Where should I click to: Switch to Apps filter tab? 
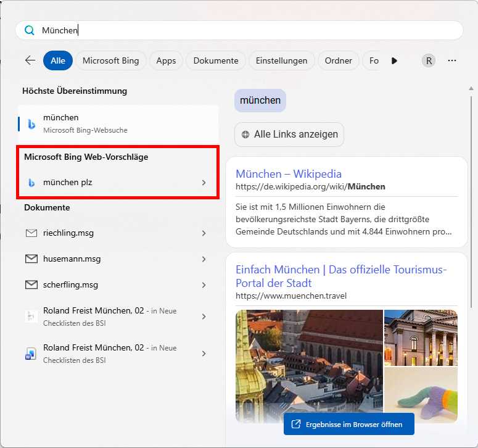(166, 60)
